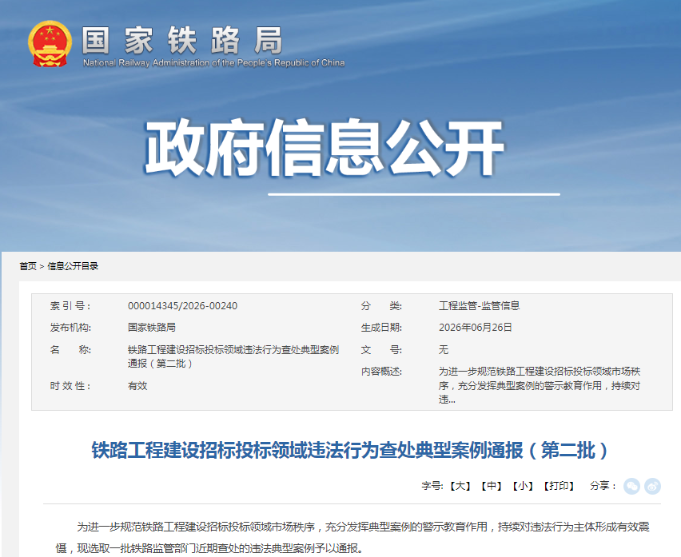
Task: Click the 发布机构 field label
Action: coord(70,328)
